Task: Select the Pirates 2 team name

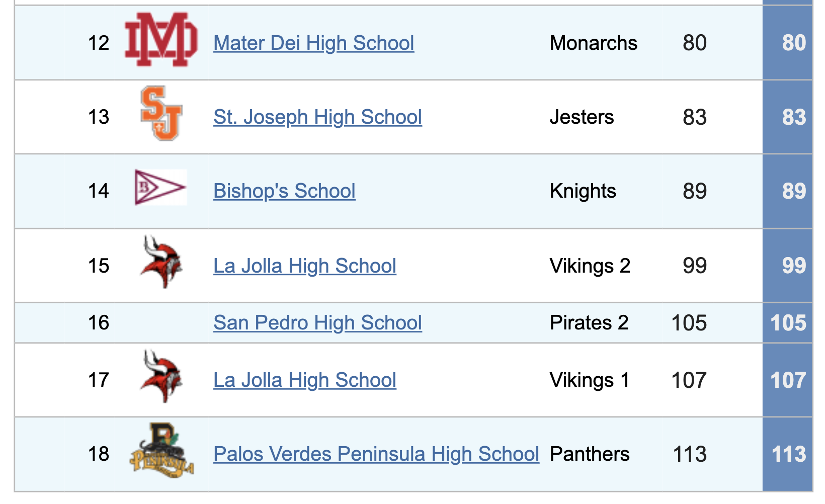Action: click(x=589, y=322)
